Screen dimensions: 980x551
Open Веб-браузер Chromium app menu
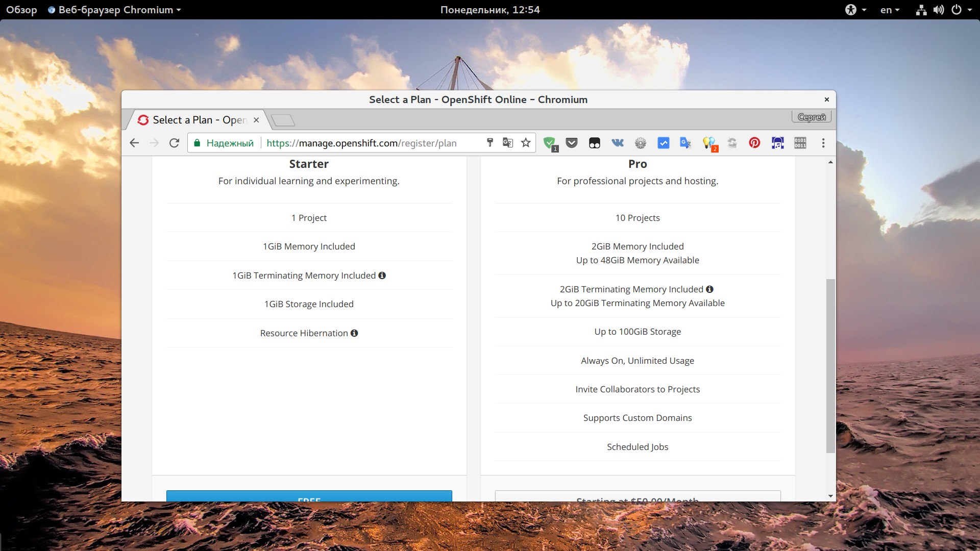point(115,10)
